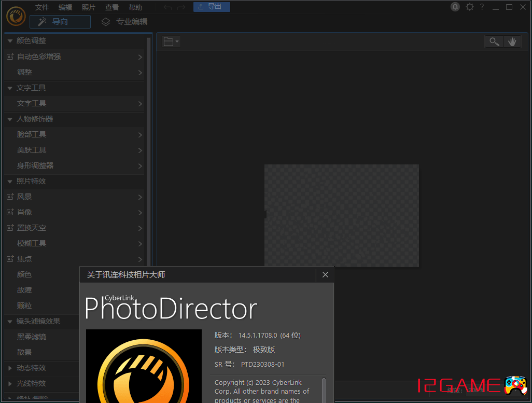
Task: Open the 帮助 menu
Action: (x=135, y=7)
